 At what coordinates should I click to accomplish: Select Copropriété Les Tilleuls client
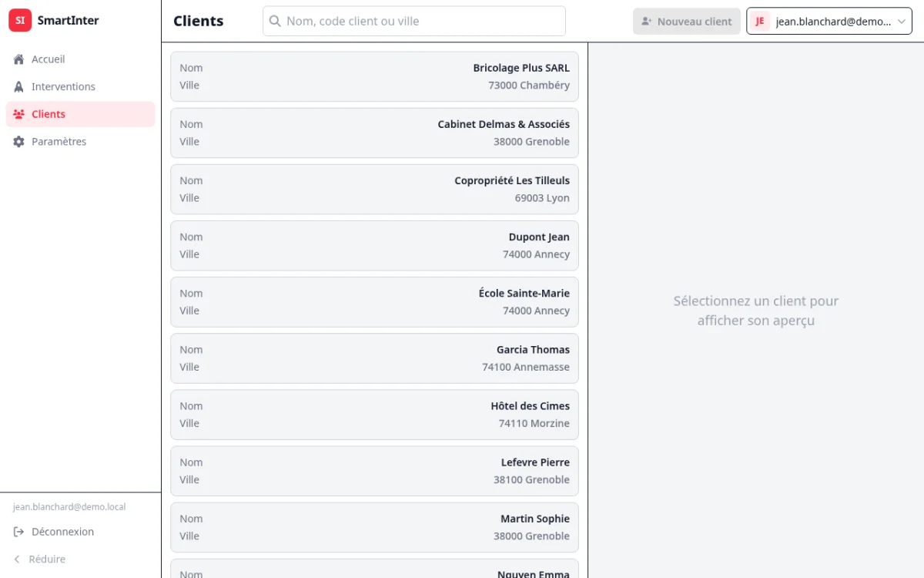(374, 189)
